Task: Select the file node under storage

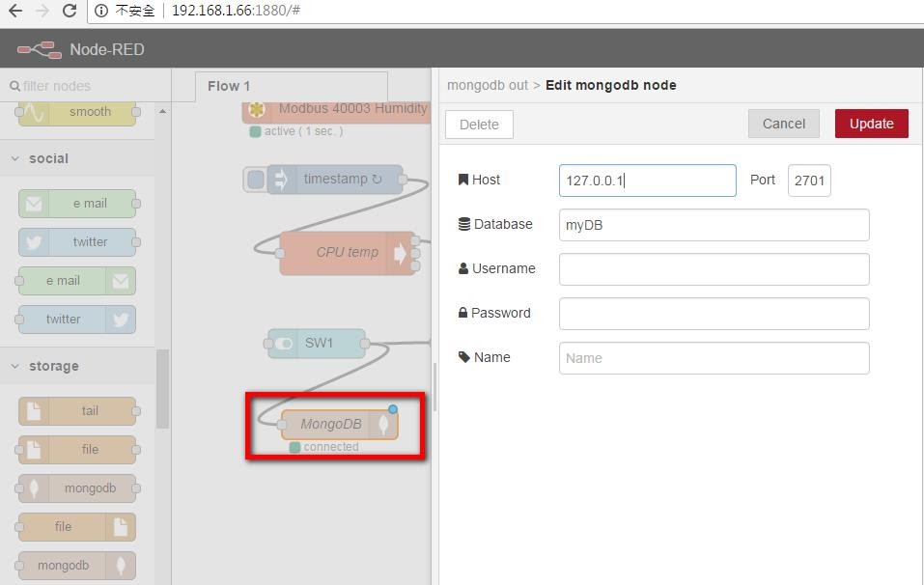Action: pos(77,449)
